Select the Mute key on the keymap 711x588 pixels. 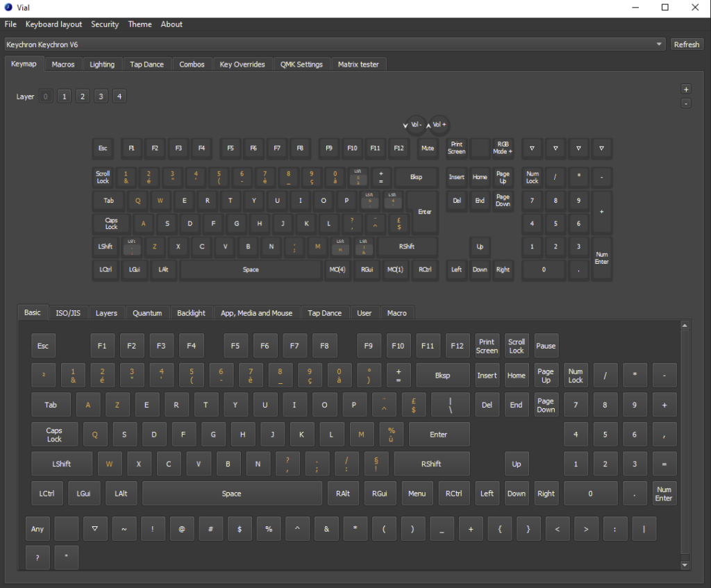tap(428, 149)
